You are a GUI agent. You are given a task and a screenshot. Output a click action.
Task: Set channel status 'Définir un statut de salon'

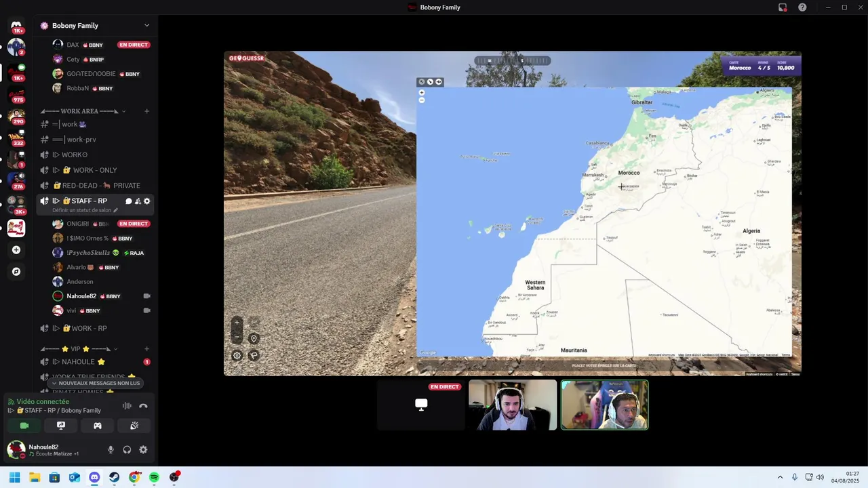(85, 210)
